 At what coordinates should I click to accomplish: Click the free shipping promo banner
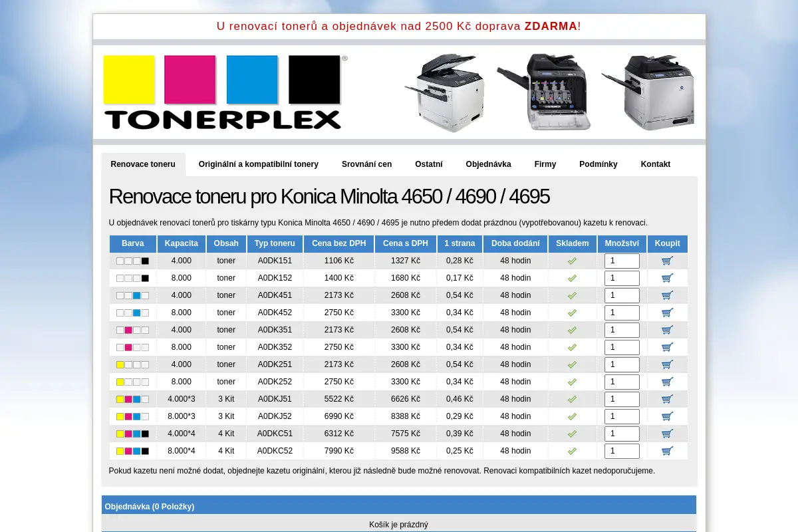point(399,27)
